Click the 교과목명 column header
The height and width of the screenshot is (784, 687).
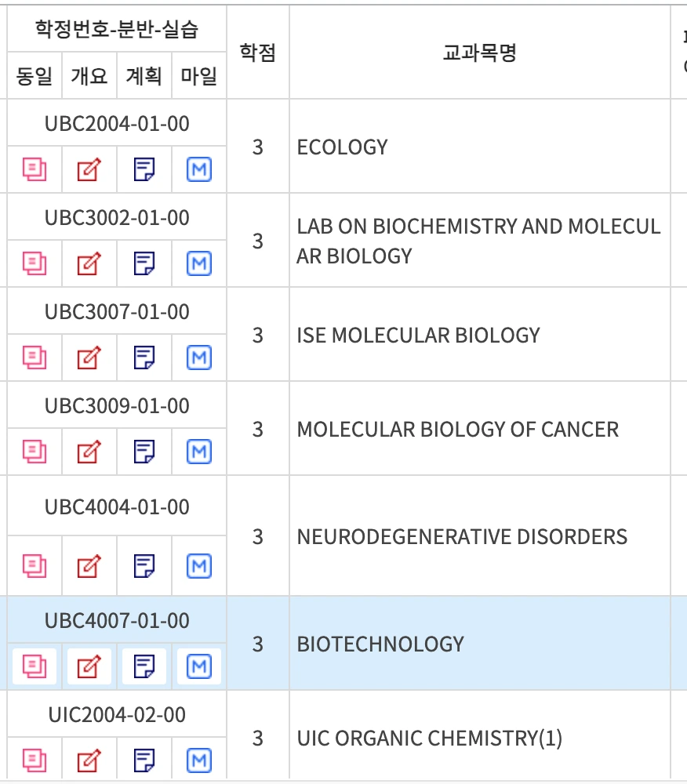(479, 53)
